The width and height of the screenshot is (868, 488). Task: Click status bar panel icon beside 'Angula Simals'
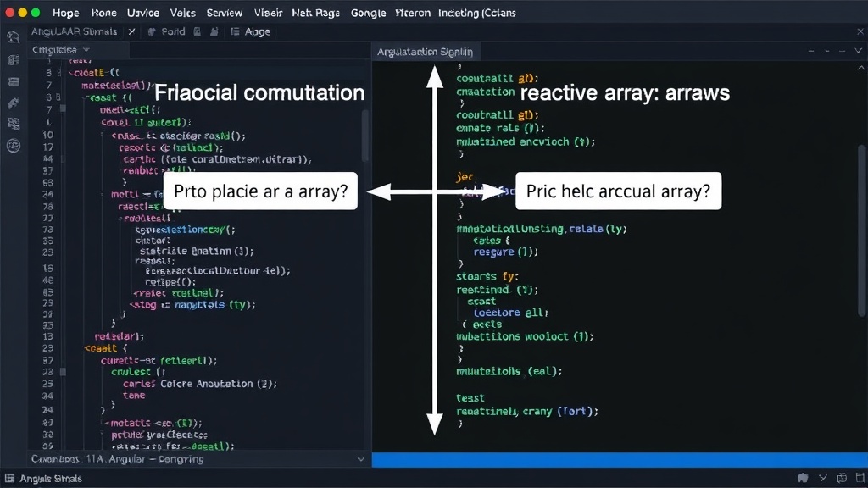click(9, 478)
